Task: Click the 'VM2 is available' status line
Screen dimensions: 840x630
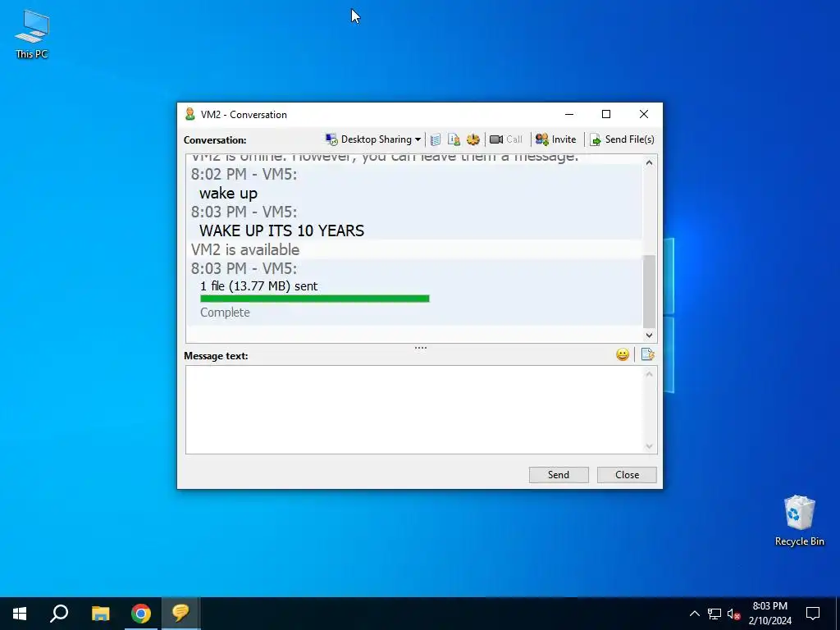Action: click(245, 249)
